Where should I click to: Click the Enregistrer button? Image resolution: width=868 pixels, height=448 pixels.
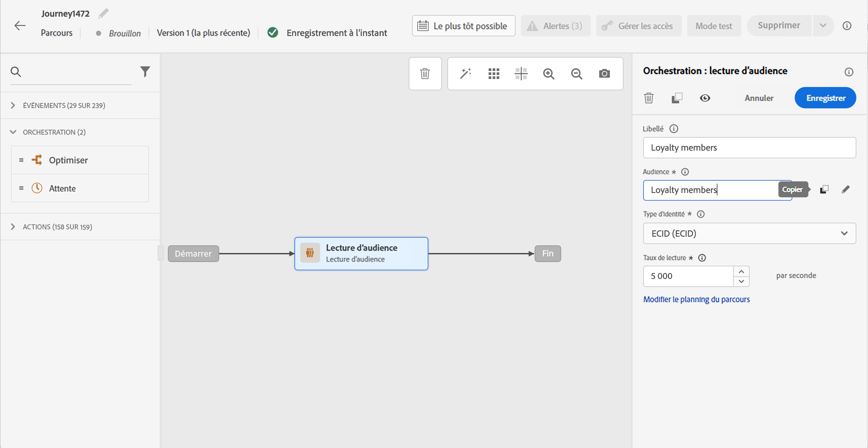click(825, 98)
